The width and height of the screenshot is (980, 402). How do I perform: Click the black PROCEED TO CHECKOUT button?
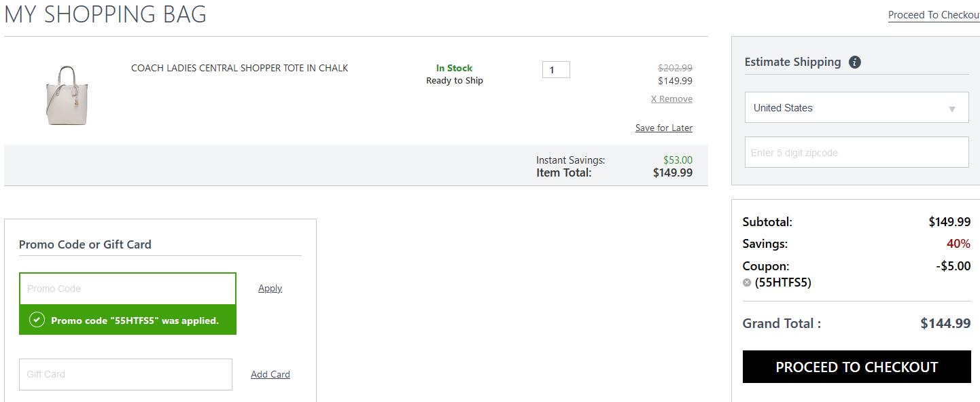pos(856,367)
